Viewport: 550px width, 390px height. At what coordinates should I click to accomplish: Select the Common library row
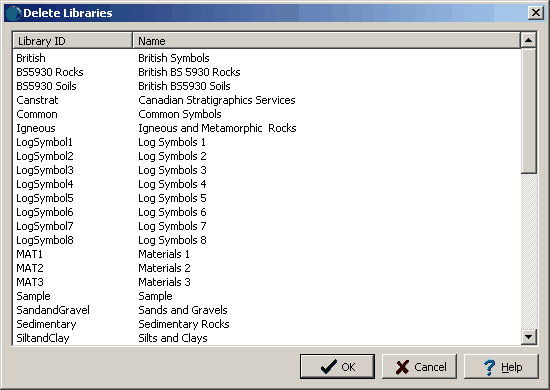coord(267,114)
